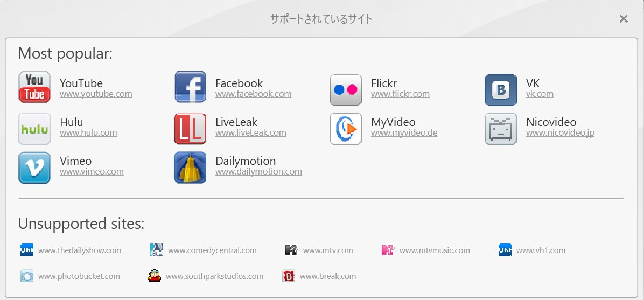Click the Hulu site name text
Screen dimensions: 644x300
(72, 122)
